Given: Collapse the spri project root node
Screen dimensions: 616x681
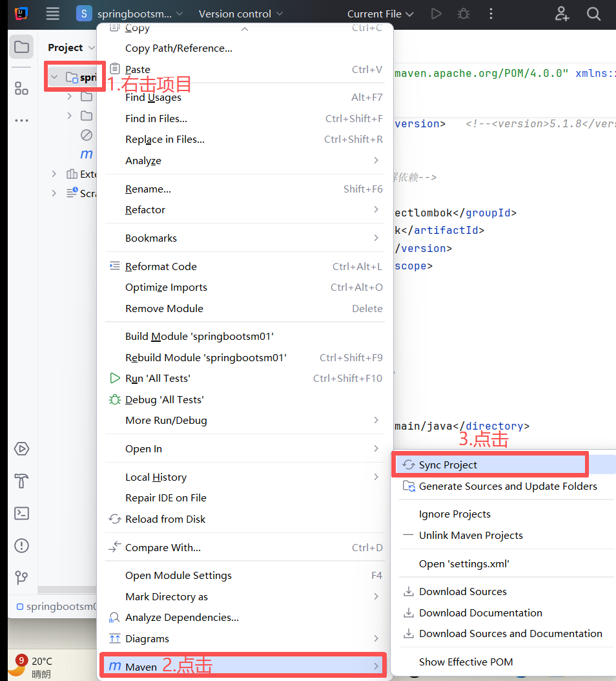Looking at the screenshot, I should [x=54, y=78].
